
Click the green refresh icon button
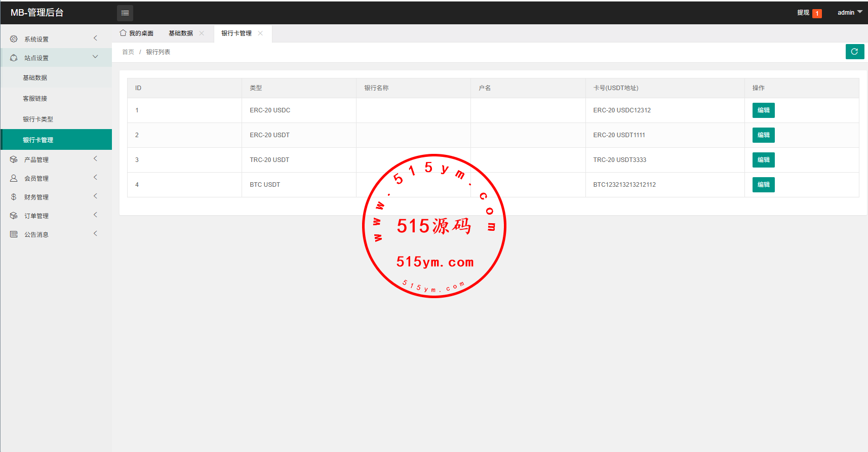click(854, 52)
